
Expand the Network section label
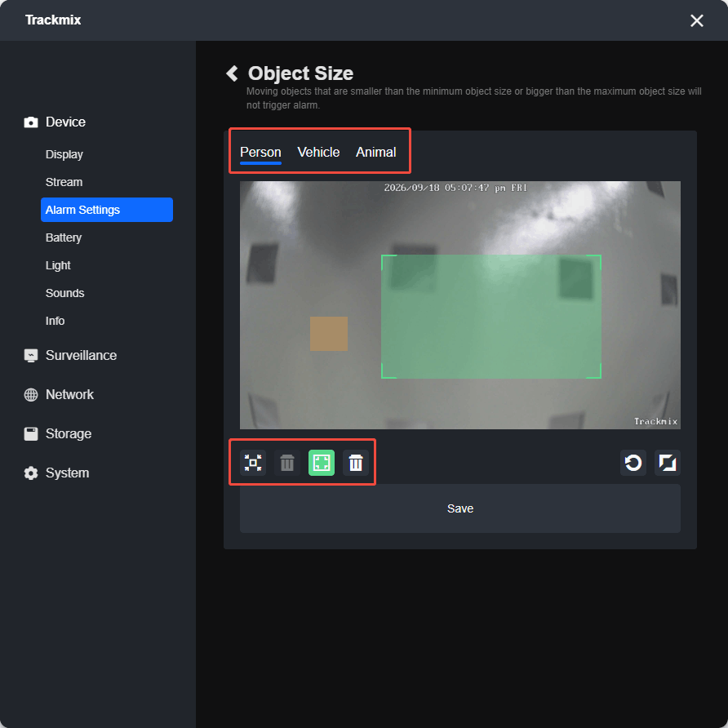(x=69, y=395)
